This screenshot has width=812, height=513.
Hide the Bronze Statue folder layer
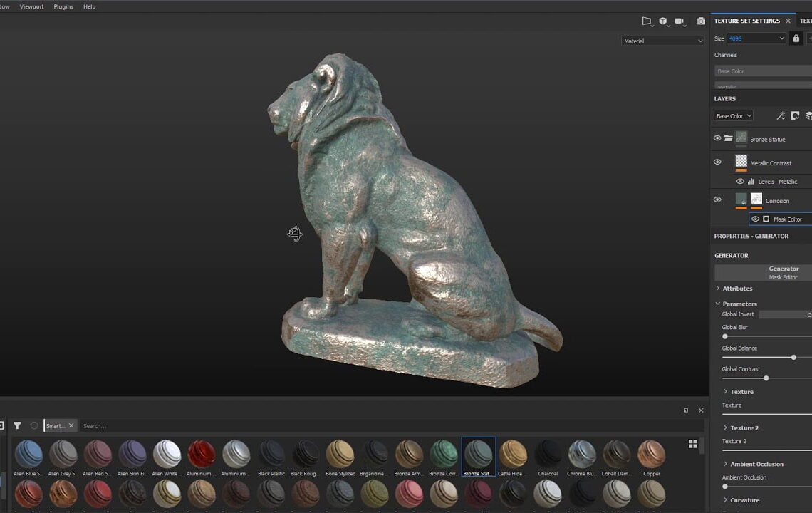click(717, 138)
